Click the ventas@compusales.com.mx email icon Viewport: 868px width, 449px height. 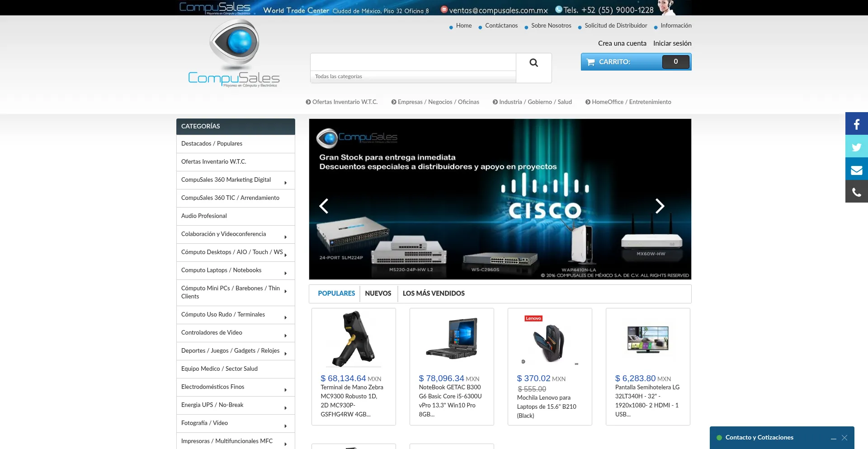point(443,9)
